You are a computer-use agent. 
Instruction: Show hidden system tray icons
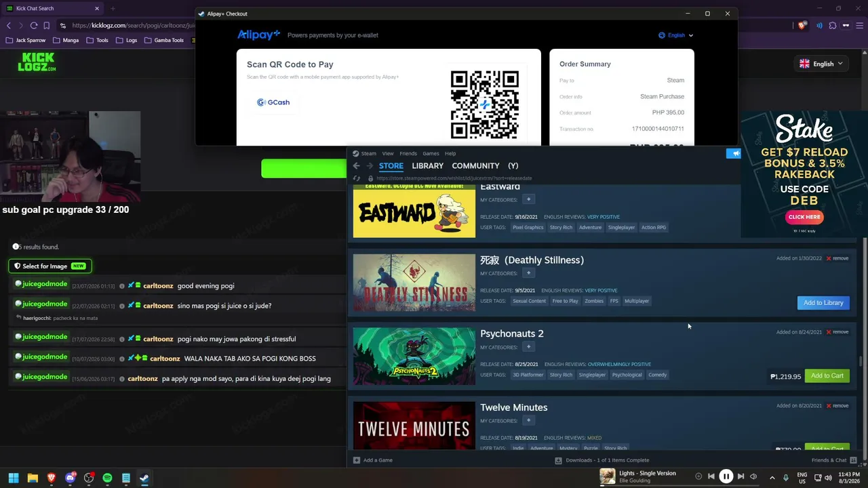[772, 477]
